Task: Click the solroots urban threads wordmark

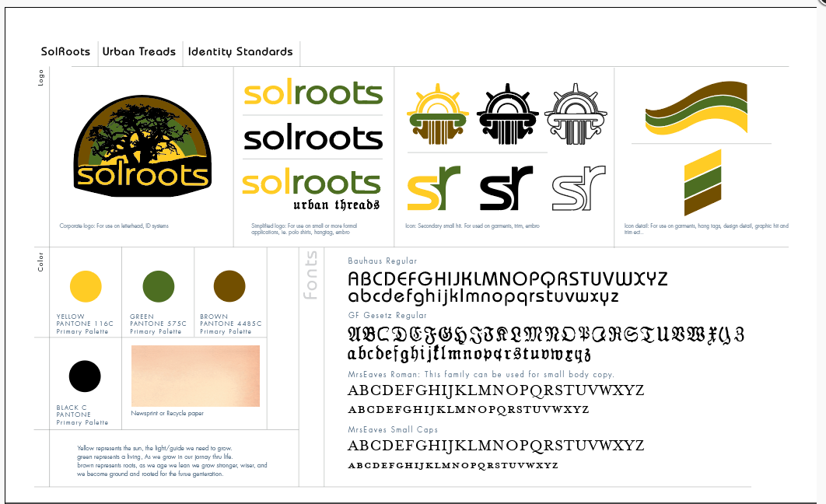Action: [311, 189]
